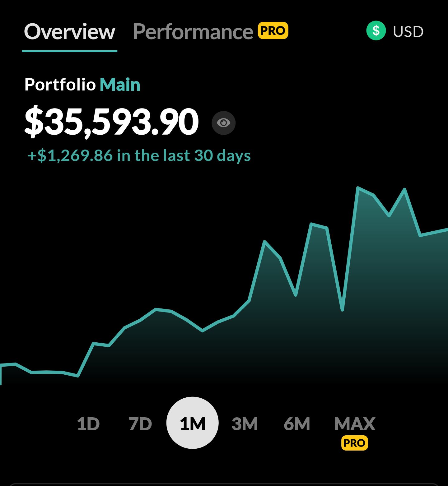Choose the MAX time range

(x=355, y=424)
